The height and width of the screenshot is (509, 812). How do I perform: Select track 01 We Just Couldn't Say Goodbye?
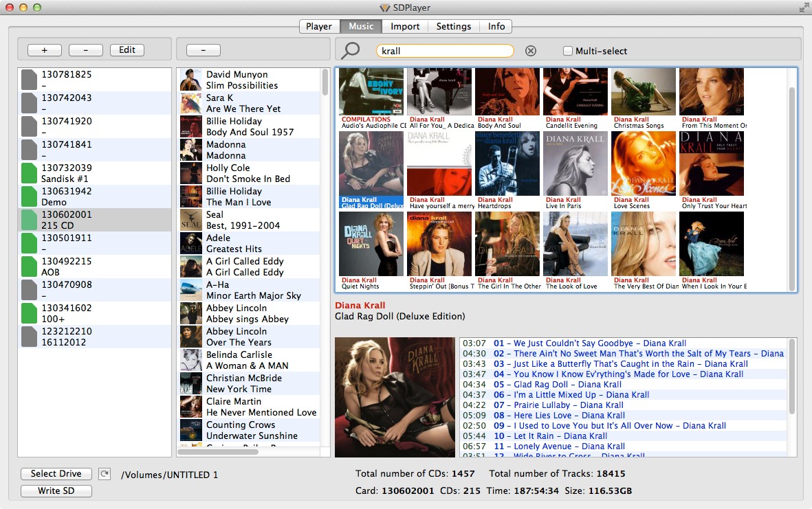(624, 343)
